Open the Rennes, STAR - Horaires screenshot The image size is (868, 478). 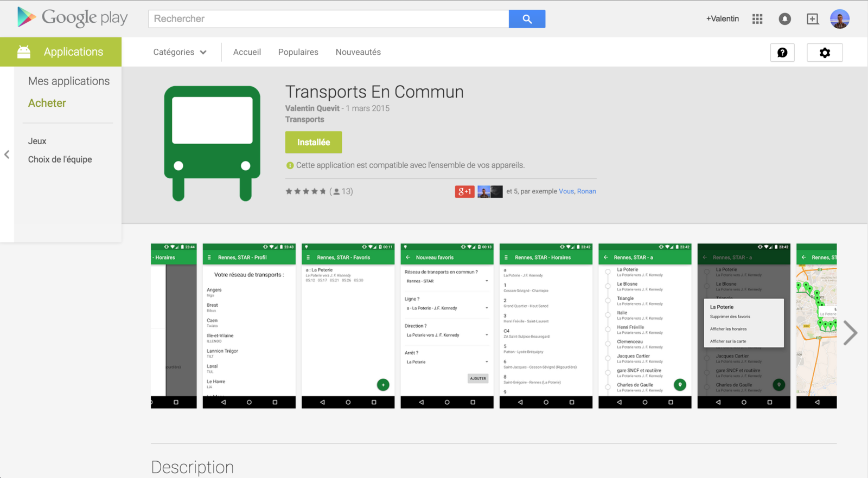pos(546,326)
